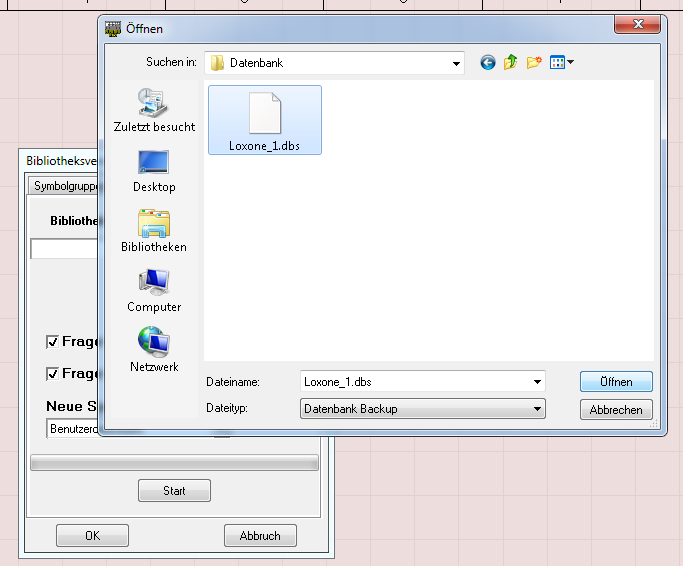Click Abbrechen in the Öffnen dialog
Screen dimensions: 683x566
point(616,410)
